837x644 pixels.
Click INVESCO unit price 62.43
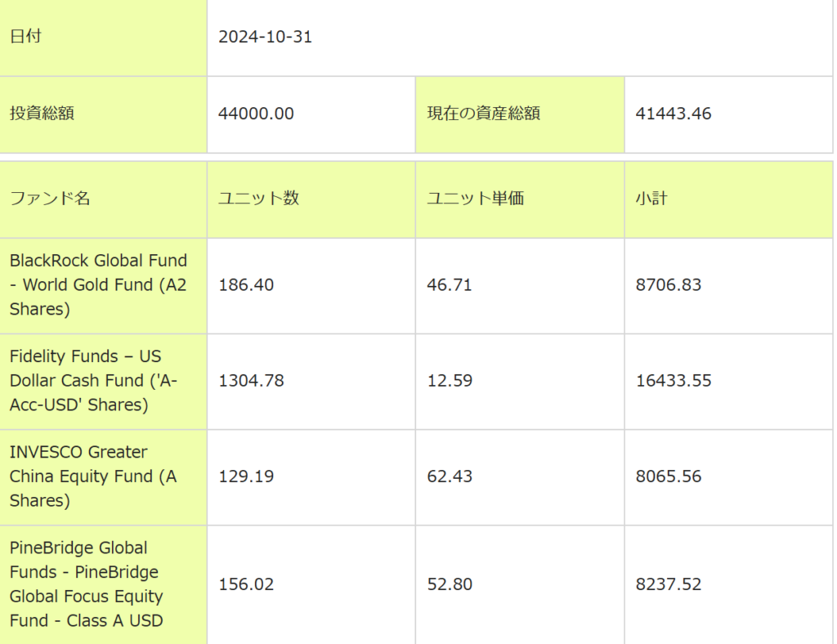(450, 476)
